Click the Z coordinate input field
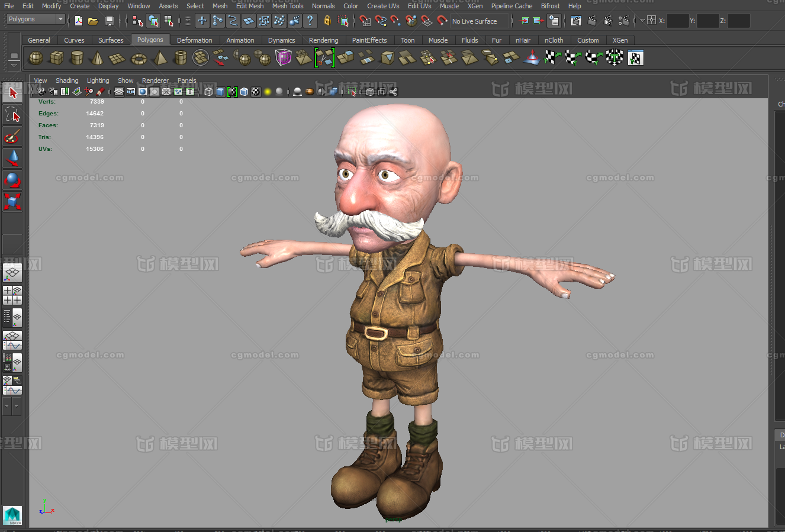Image resolution: width=785 pixels, height=532 pixels. [x=739, y=21]
